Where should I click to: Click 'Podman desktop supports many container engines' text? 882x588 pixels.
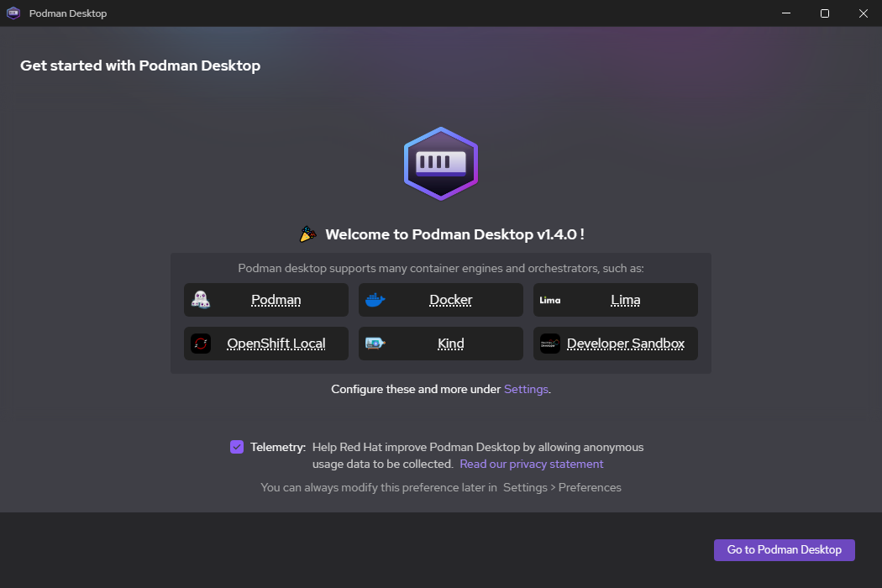click(x=440, y=269)
